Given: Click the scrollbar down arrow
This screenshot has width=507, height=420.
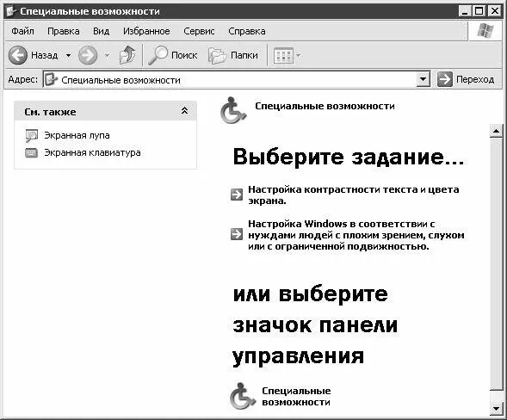Looking at the screenshot, I should click(496, 408).
